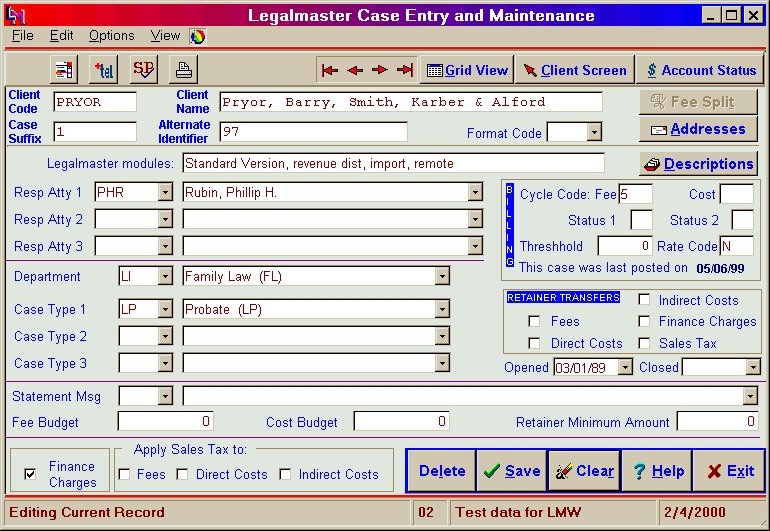Click the Fee Budget field
The image size is (770, 531).
click(165, 421)
